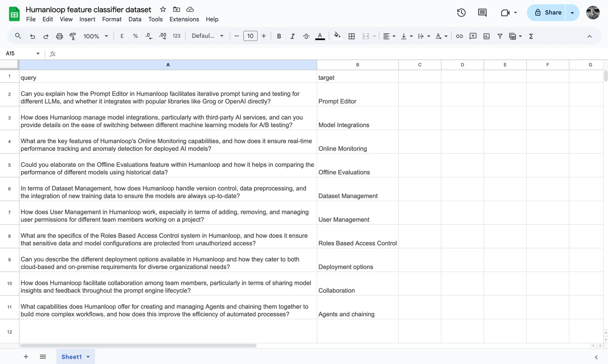Undo the last action
Screen dimensions: 608x364
(32, 36)
